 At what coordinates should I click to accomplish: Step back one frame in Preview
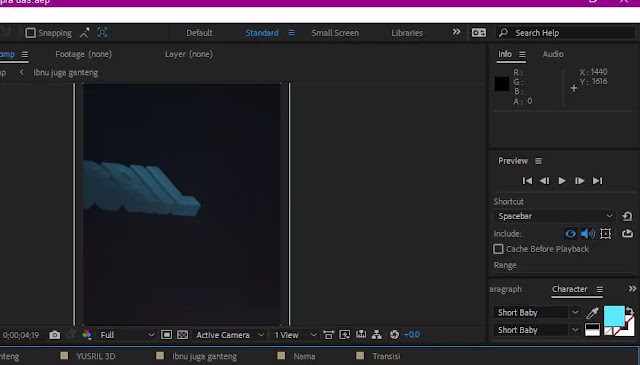(544, 180)
